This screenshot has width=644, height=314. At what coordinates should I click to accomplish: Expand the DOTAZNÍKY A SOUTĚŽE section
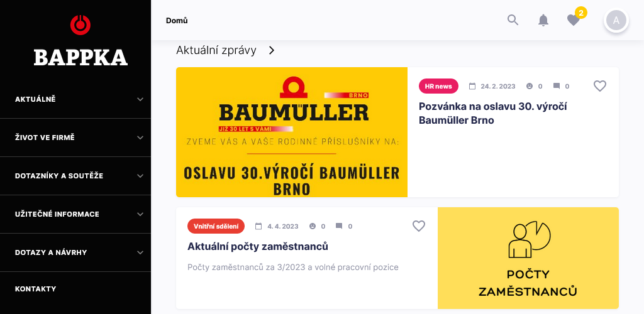pyautogui.click(x=75, y=176)
